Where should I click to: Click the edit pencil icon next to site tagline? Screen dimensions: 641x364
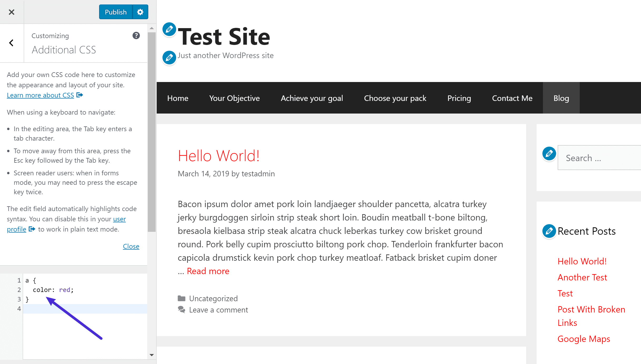point(169,57)
